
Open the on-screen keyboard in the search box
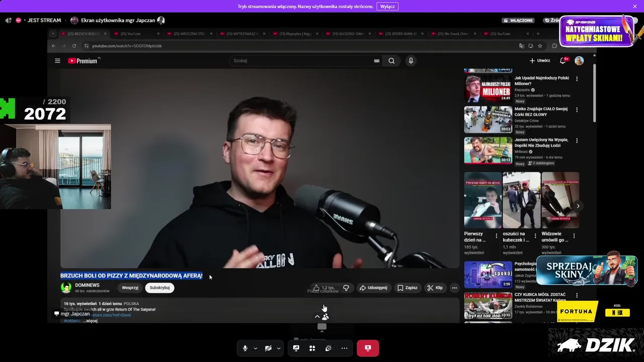[376, 61]
